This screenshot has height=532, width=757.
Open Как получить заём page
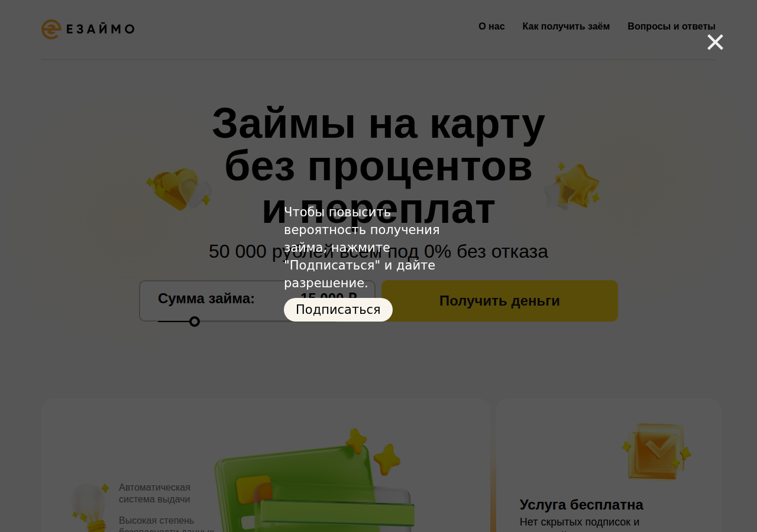tap(566, 27)
